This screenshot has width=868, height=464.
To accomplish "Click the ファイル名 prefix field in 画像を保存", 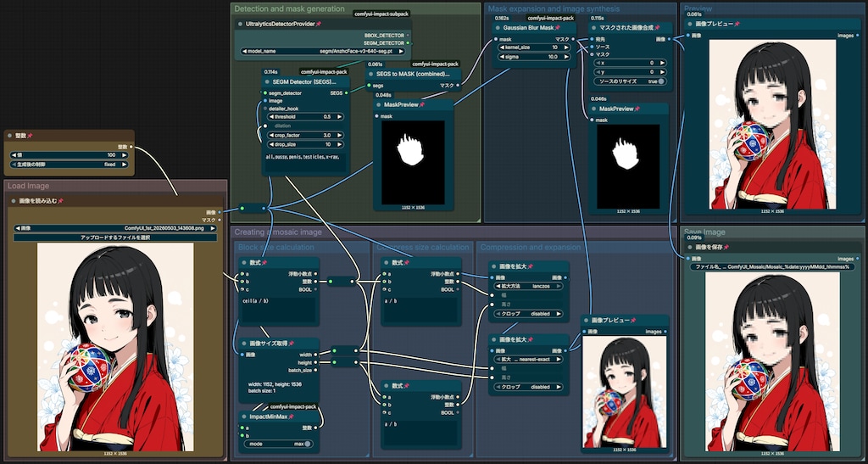I will (x=773, y=267).
